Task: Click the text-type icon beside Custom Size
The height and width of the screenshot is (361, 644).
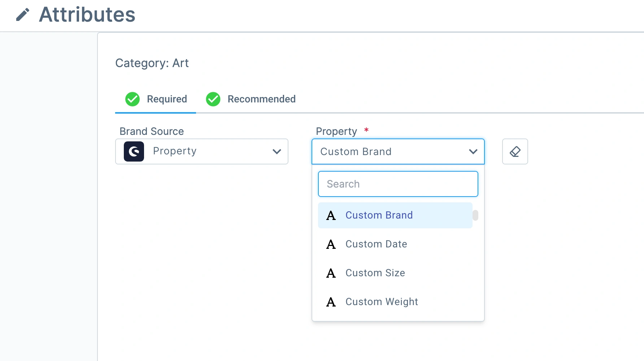Action: pyautogui.click(x=331, y=273)
